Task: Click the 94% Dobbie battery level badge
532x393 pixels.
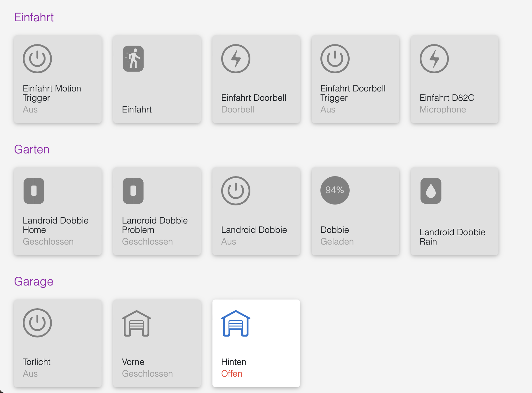Action: (x=335, y=190)
